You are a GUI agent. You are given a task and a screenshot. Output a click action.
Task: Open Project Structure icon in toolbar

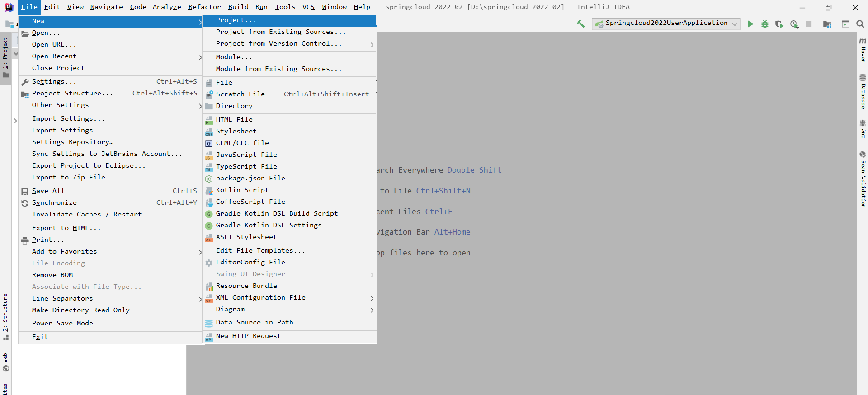coord(827,24)
